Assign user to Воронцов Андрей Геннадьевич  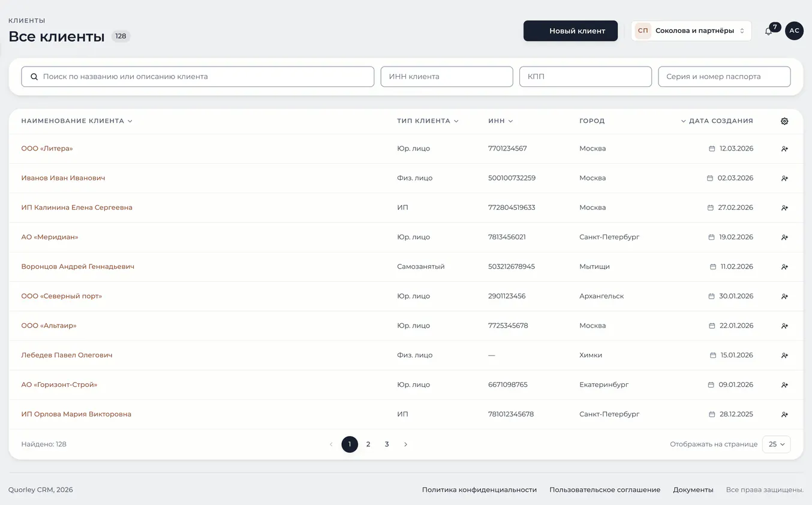click(784, 267)
